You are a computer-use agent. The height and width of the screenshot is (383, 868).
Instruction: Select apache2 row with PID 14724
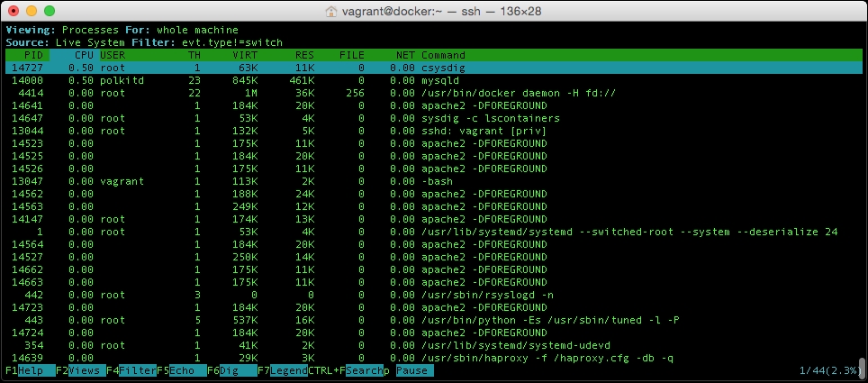[x=434, y=333]
